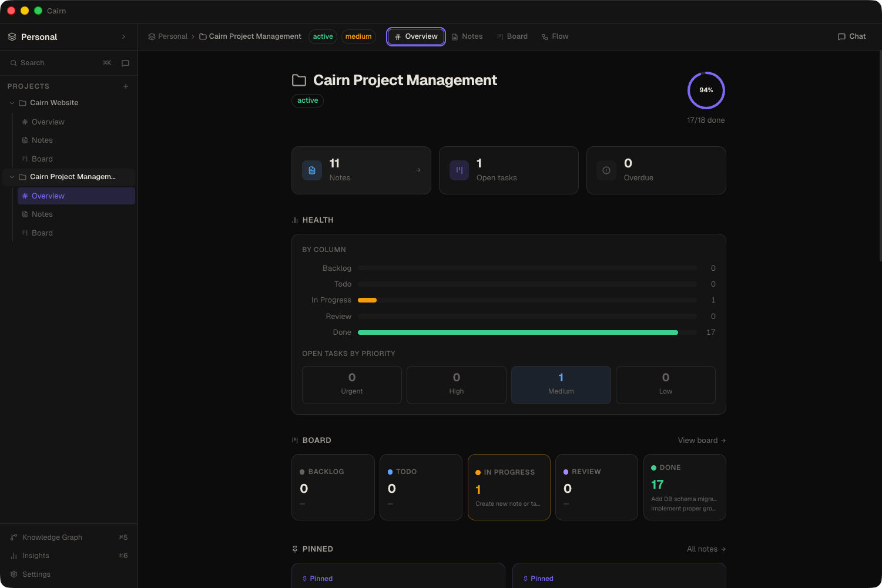Click the Insights sidebar item
Screen dimensions: 882x588
point(69,556)
